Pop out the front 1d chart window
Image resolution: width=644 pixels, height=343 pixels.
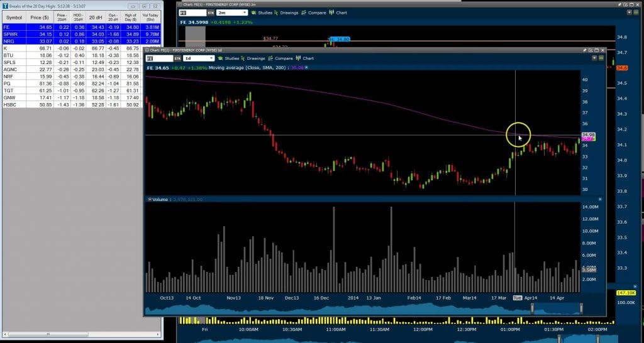pos(591,50)
